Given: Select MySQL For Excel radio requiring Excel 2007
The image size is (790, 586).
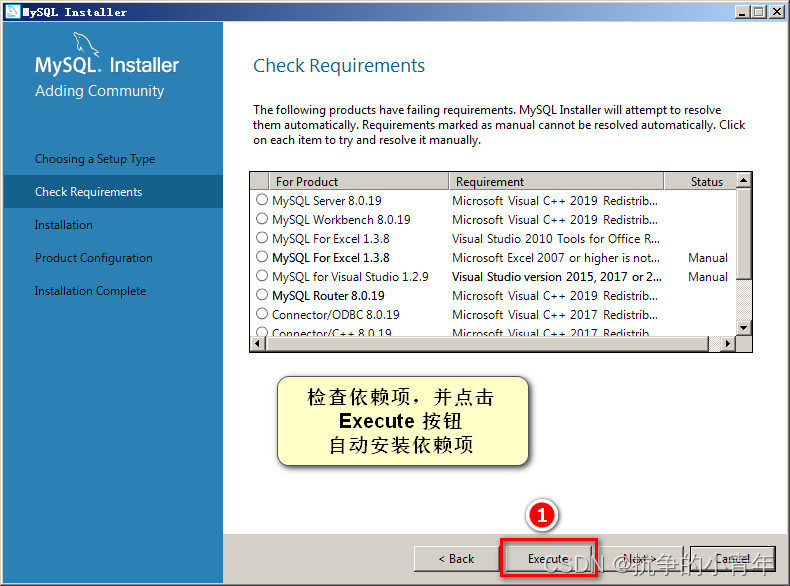Looking at the screenshot, I should pyautogui.click(x=261, y=256).
